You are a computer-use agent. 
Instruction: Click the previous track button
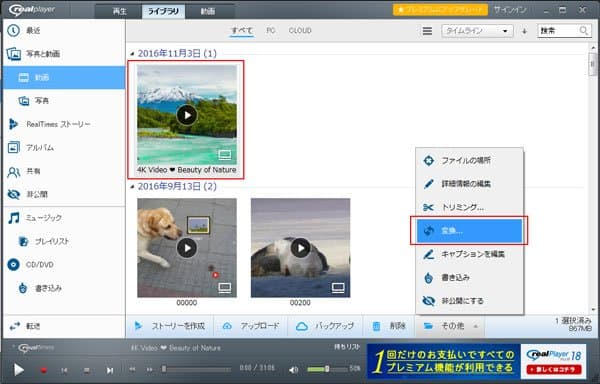tap(64, 370)
